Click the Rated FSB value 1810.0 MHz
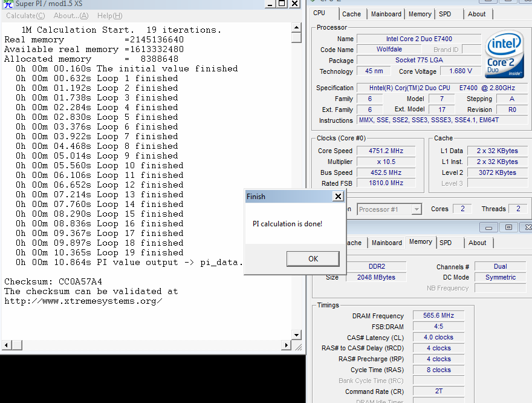The width and height of the screenshot is (532, 403). coord(386,183)
